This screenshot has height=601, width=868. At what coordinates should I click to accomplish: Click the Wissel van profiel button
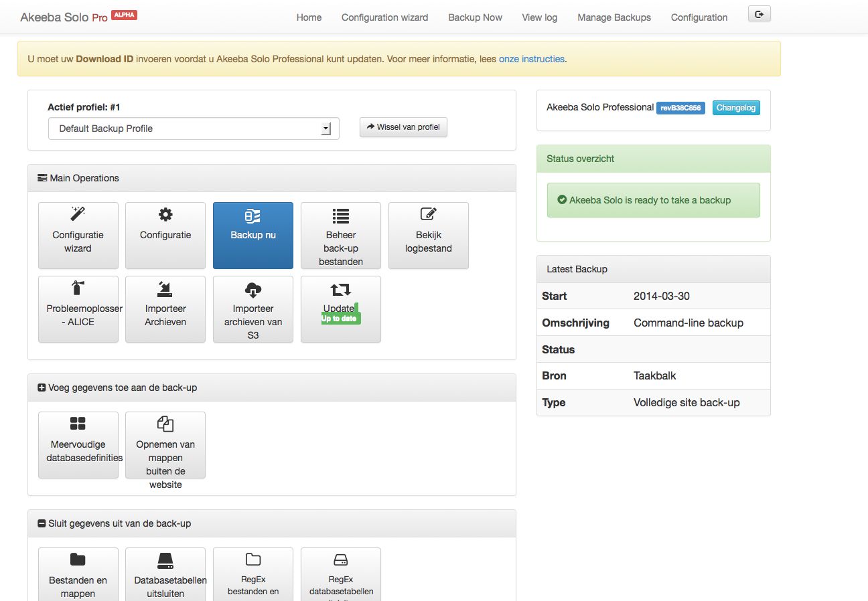click(403, 127)
